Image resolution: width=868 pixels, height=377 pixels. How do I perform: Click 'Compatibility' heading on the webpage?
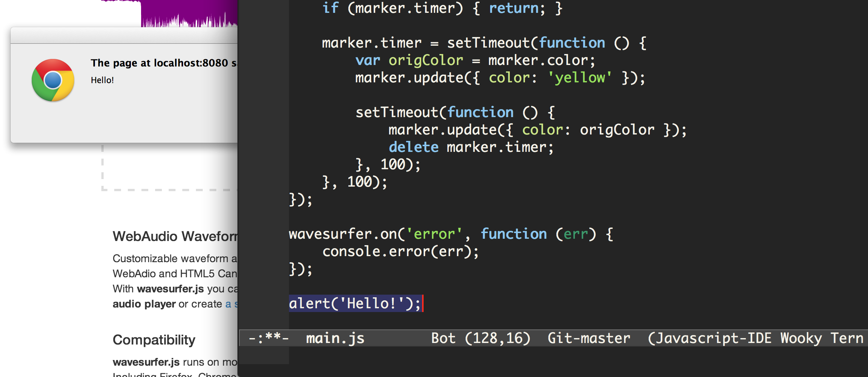(x=154, y=340)
